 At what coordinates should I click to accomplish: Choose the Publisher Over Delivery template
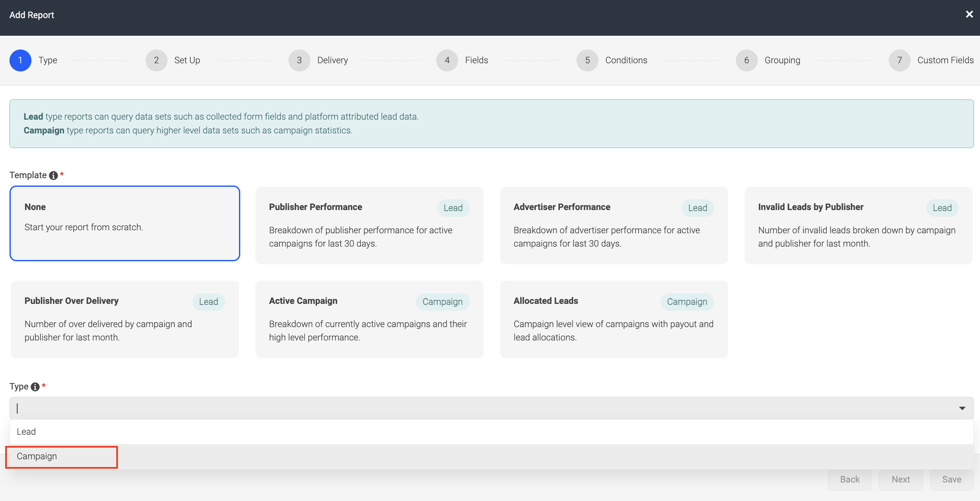125,319
